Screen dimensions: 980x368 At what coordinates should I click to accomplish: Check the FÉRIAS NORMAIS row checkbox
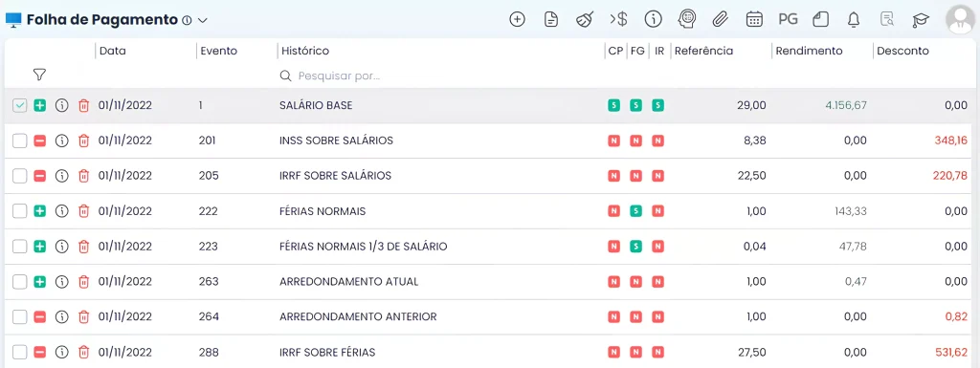[x=20, y=211]
